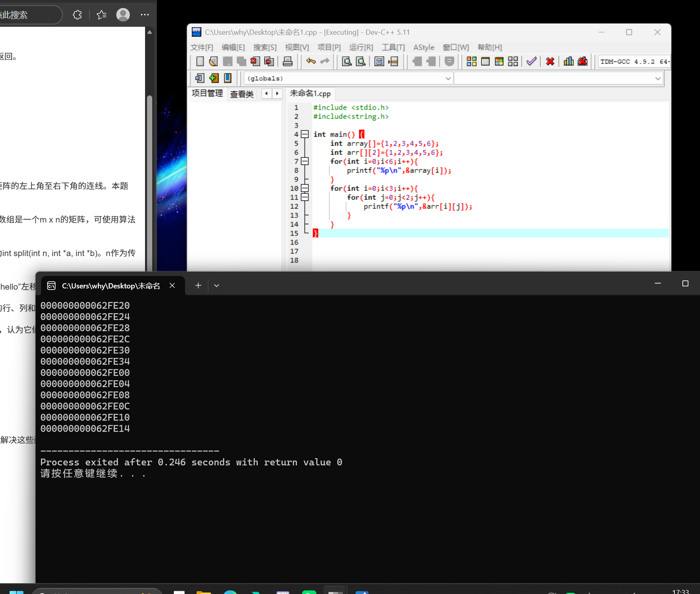Click the Compile icon with four colored squares
Screen dimensions: 700x594
[x=471, y=61]
